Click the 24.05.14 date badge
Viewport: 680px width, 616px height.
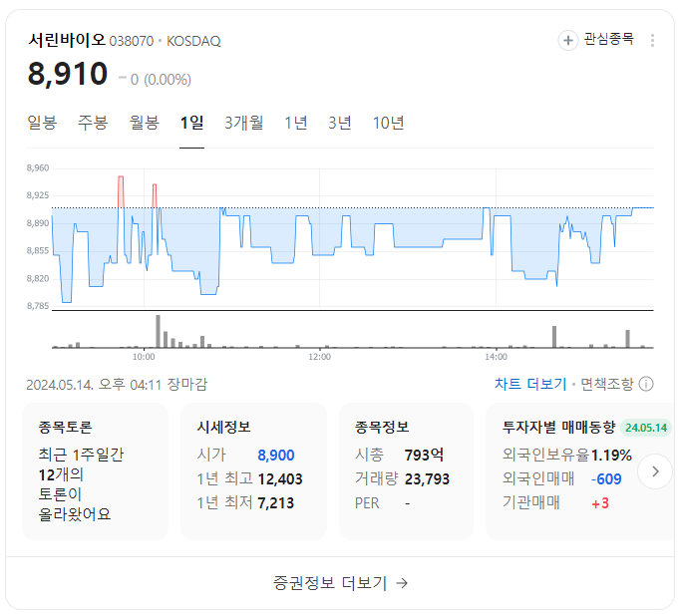[x=646, y=428]
